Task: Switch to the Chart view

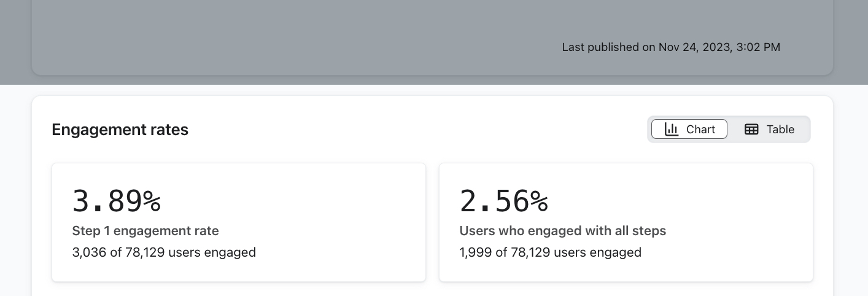Action: (x=689, y=130)
